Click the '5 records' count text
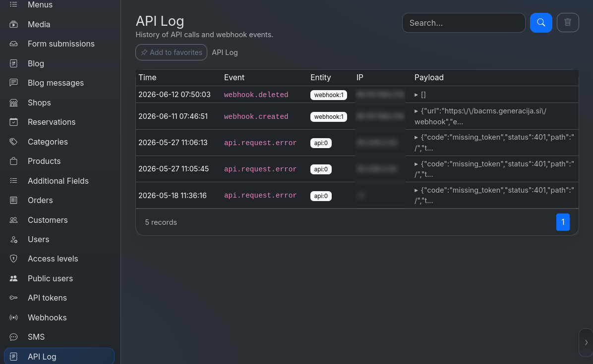The height and width of the screenshot is (364, 593). tap(161, 222)
